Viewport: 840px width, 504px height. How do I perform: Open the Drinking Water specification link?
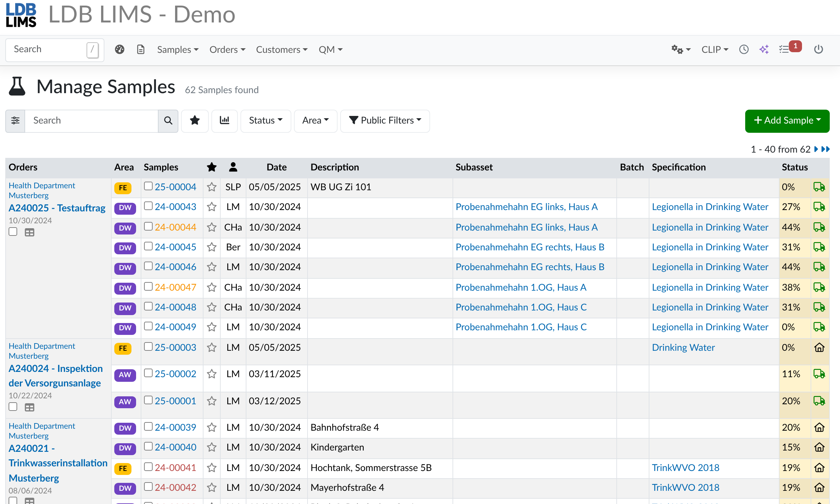(x=683, y=347)
